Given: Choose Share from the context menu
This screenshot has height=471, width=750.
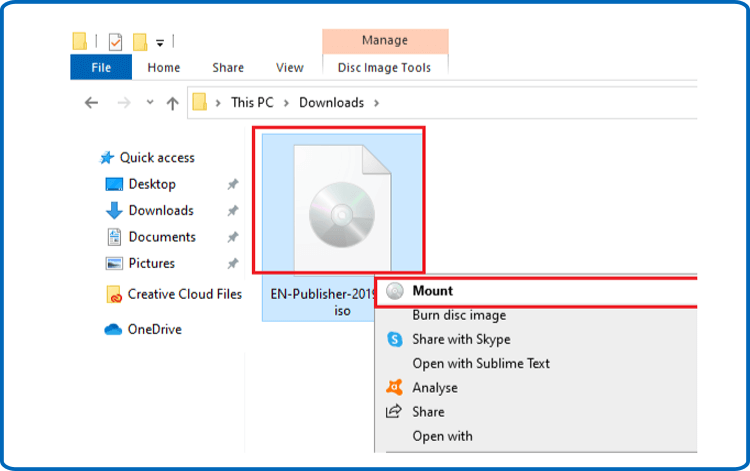Looking at the screenshot, I should pyautogui.click(x=429, y=412).
